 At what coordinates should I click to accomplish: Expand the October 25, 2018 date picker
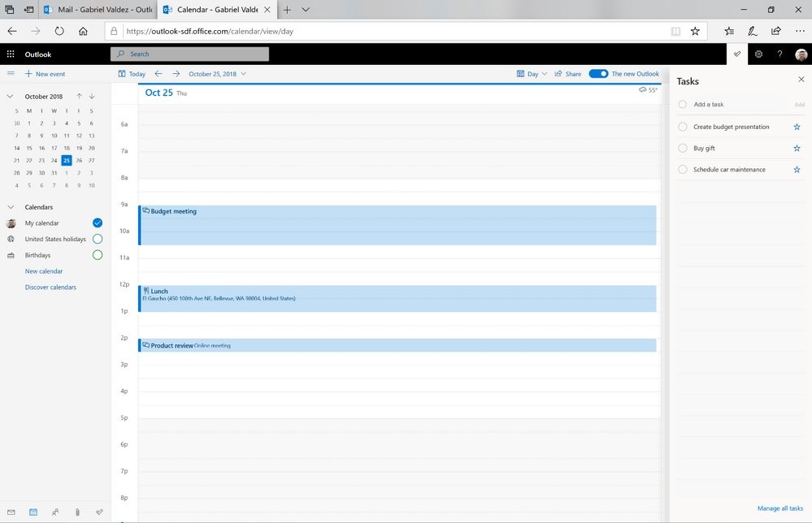(217, 74)
